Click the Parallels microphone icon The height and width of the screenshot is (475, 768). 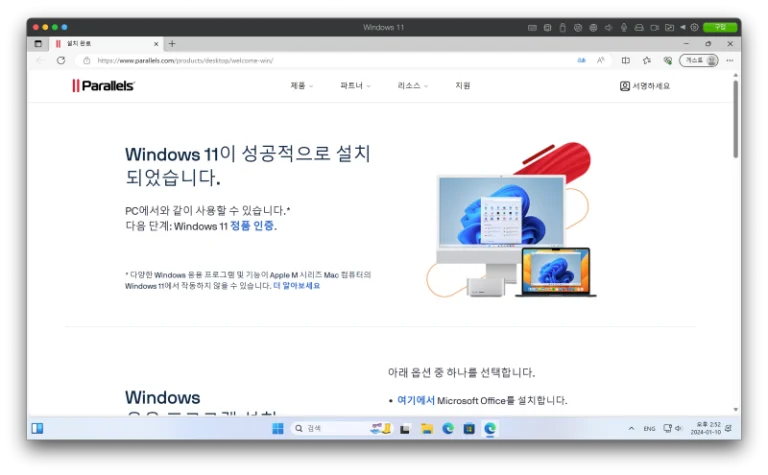(623, 27)
